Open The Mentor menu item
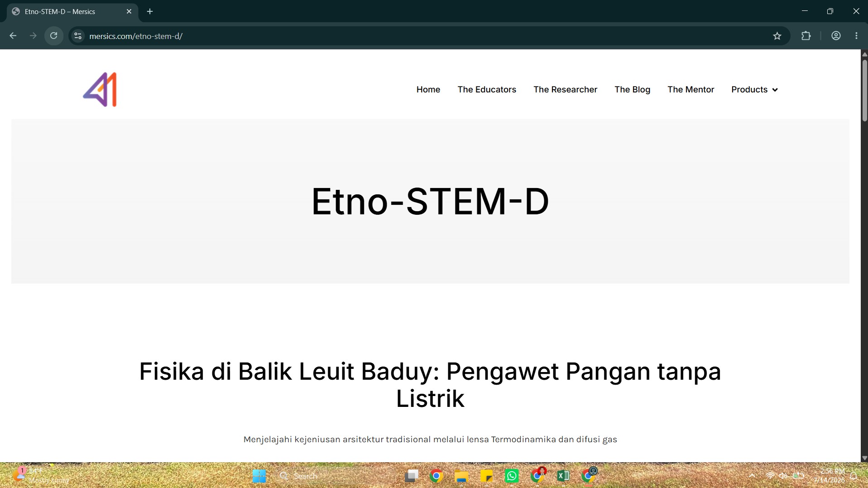This screenshot has height=488, width=868. tap(691, 90)
